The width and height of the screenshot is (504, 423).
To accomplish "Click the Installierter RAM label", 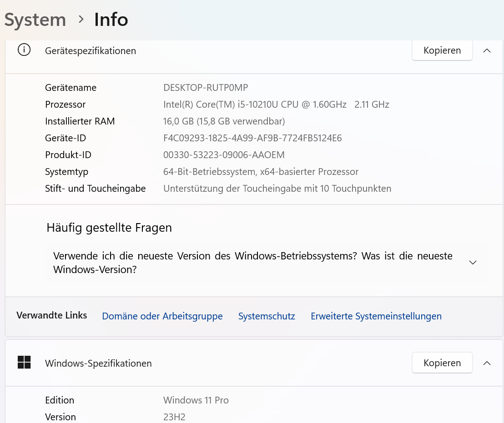I will pyautogui.click(x=80, y=121).
